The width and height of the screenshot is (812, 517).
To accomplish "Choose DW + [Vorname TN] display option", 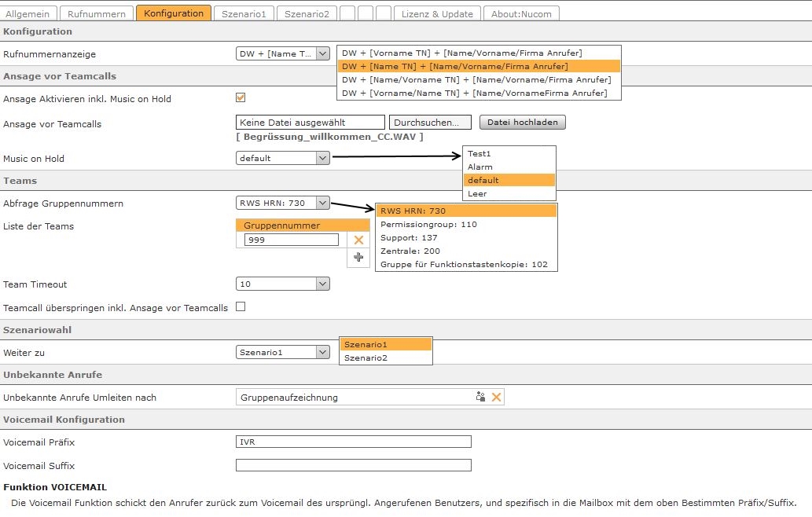I will click(x=479, y=53).
